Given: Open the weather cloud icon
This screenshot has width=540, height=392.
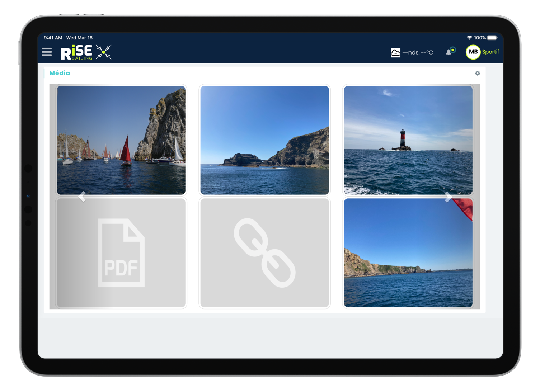Looking at the screenshot, I should pos(395,52).
